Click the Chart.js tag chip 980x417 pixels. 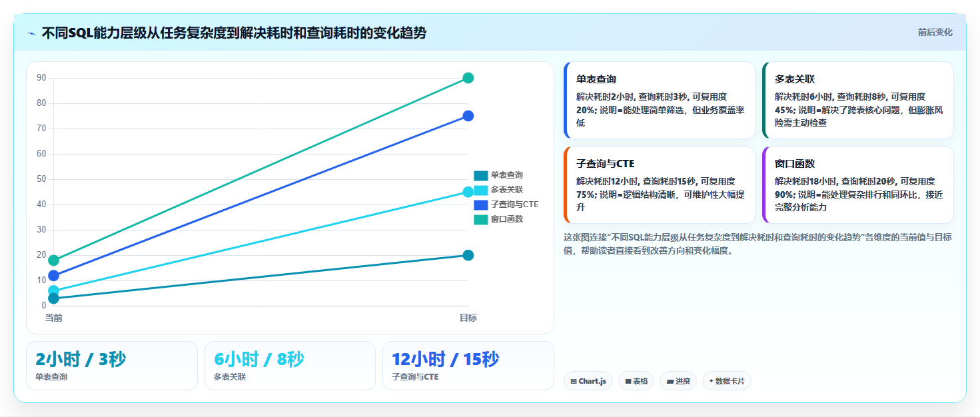tap(588, 381)
